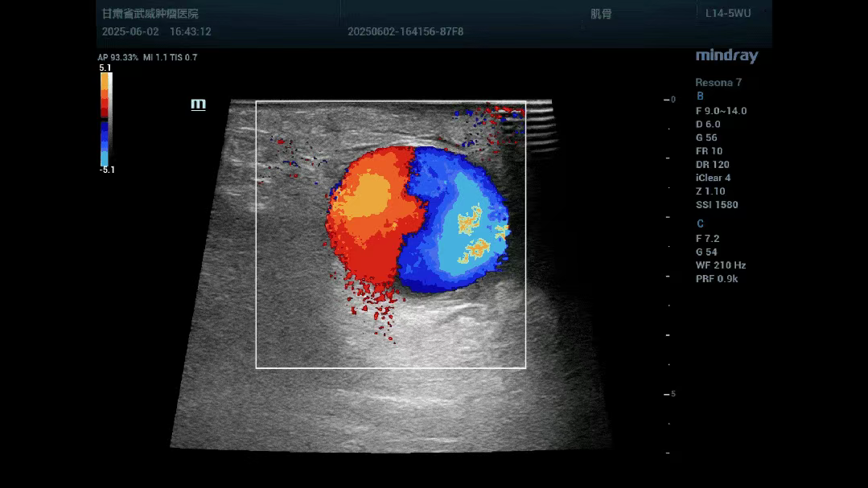
Task: Click the color velocity scale bar
Action: 105,118
